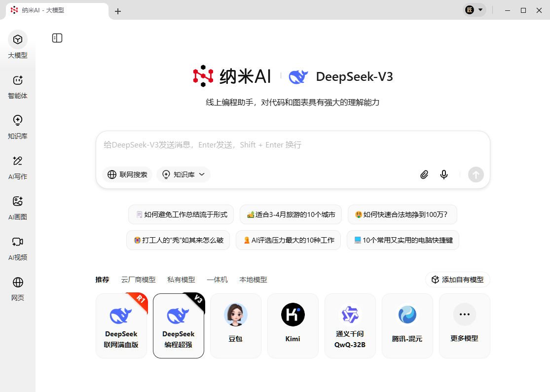
Task: Choose prompt AI评选压力最大的10种工作
Action: (289, 240)
